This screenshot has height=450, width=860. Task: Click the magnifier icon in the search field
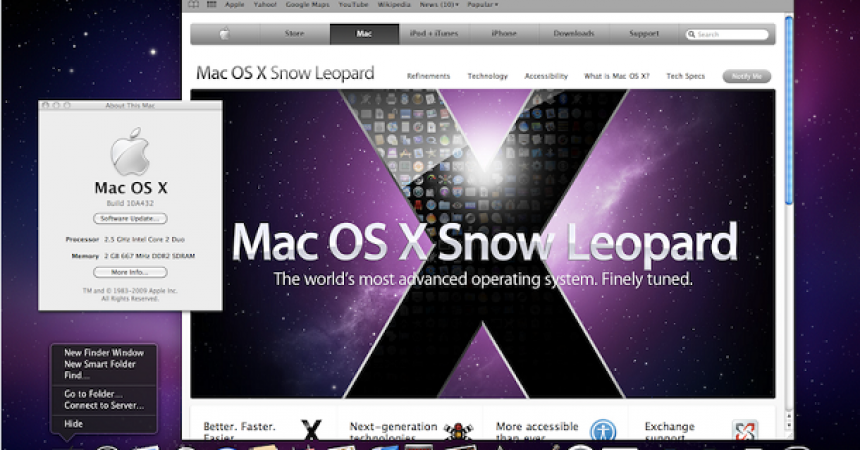tap(692, 34)
